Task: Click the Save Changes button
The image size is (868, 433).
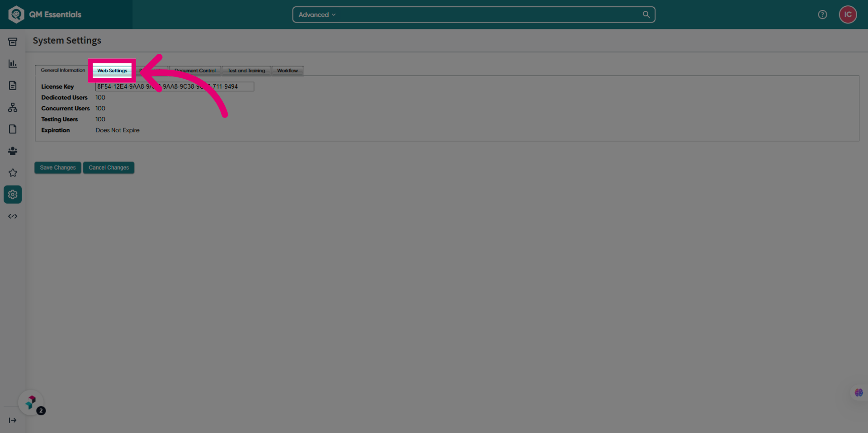Action: point(58,167)
